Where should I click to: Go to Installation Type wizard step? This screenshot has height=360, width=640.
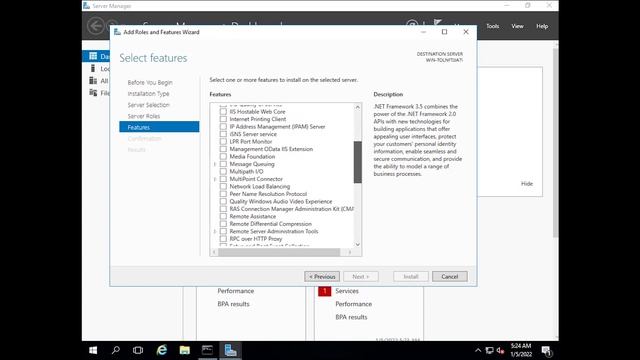coord(148,93)
